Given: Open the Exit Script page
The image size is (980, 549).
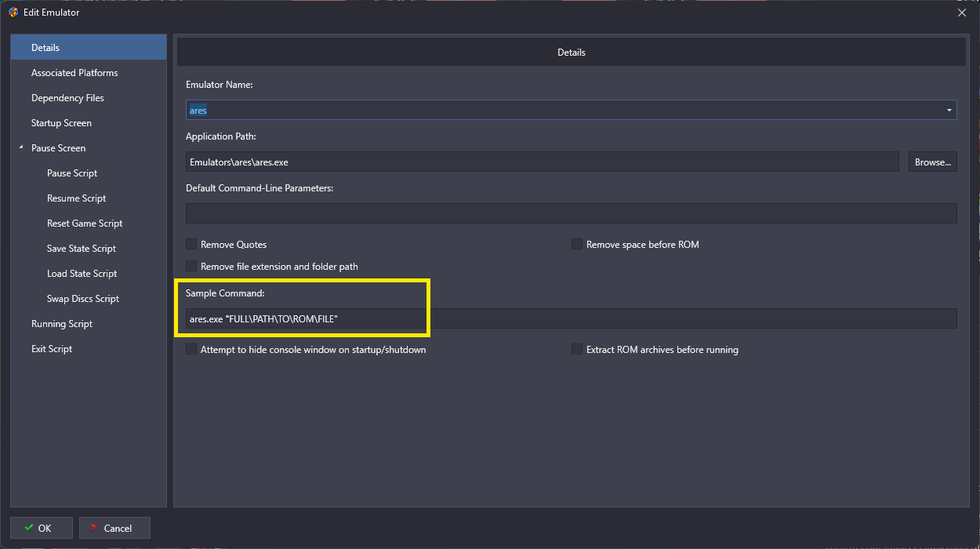Looking at the screenshot, I should [x=52, y=349].
